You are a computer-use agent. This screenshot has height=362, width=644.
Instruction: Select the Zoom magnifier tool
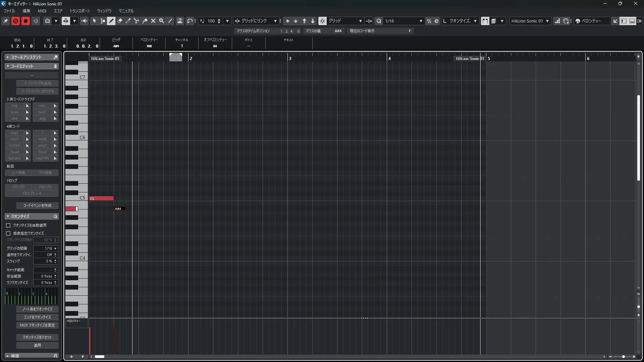click(162, 21)
